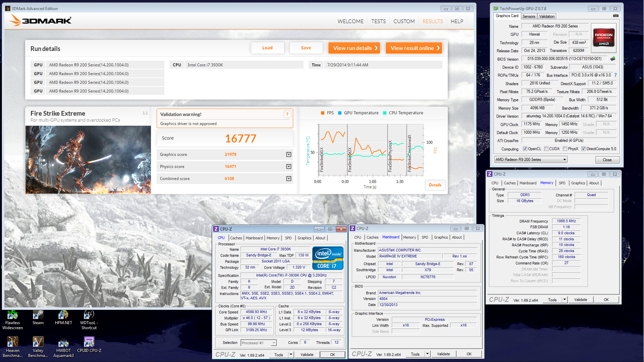Toggle the OpenCL checkbox in GPU-Z
The height and width of the screenshot is (362, 644).
(x=525, y=149)
